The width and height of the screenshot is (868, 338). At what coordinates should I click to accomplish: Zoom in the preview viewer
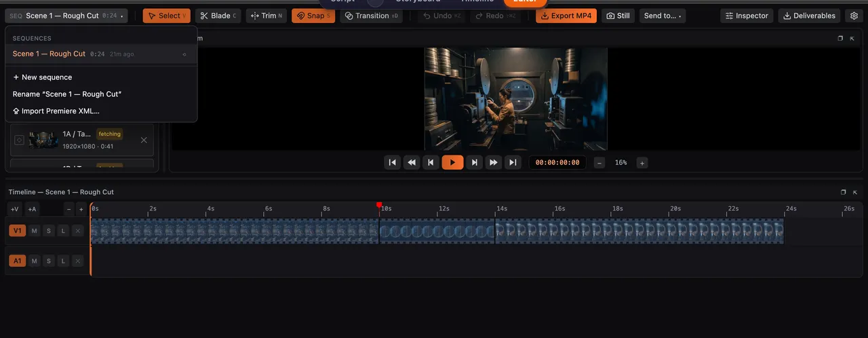642,163
